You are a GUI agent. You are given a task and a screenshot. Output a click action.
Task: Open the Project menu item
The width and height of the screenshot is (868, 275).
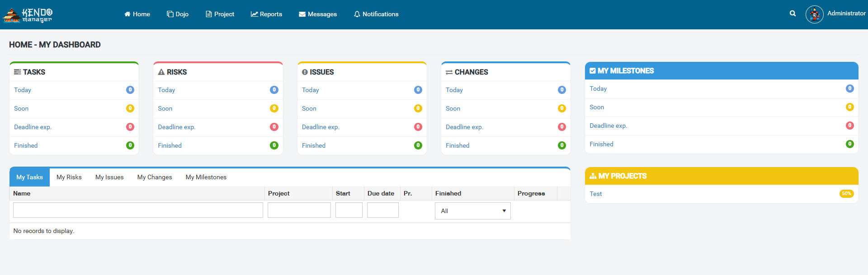220,14
